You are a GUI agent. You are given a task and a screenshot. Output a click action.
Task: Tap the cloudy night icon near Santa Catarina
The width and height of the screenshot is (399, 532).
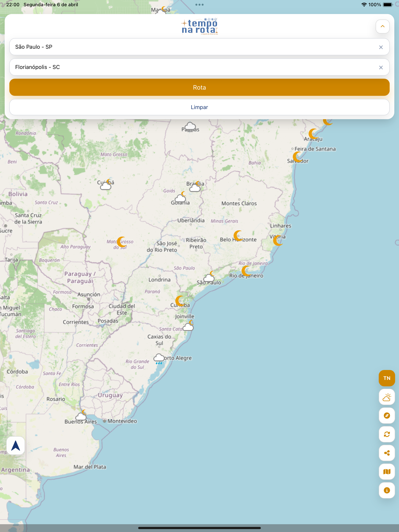pos(188,326)
